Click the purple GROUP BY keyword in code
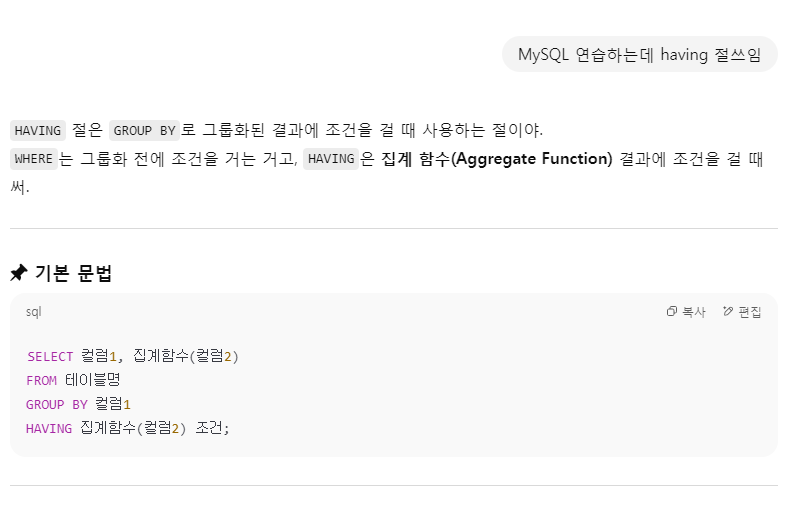Viewport: 800px width, 512px height. click(57, 404)
